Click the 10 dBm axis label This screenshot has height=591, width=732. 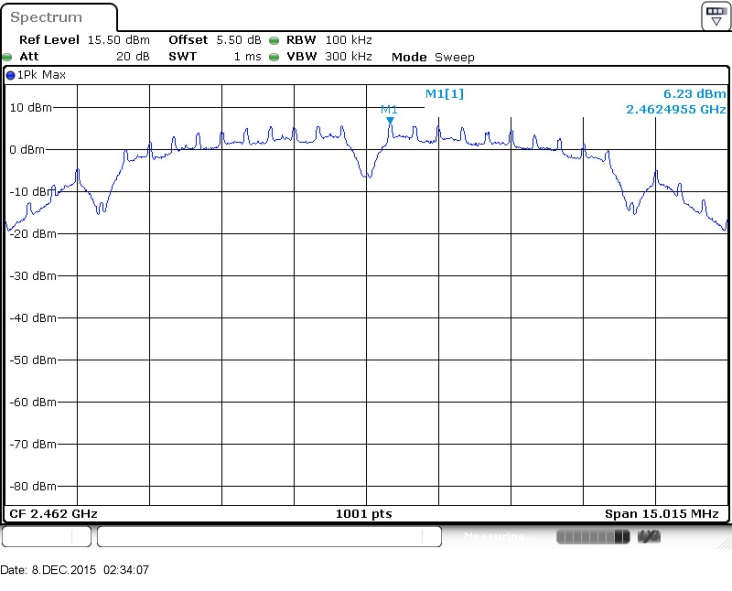tap(31, 108)
